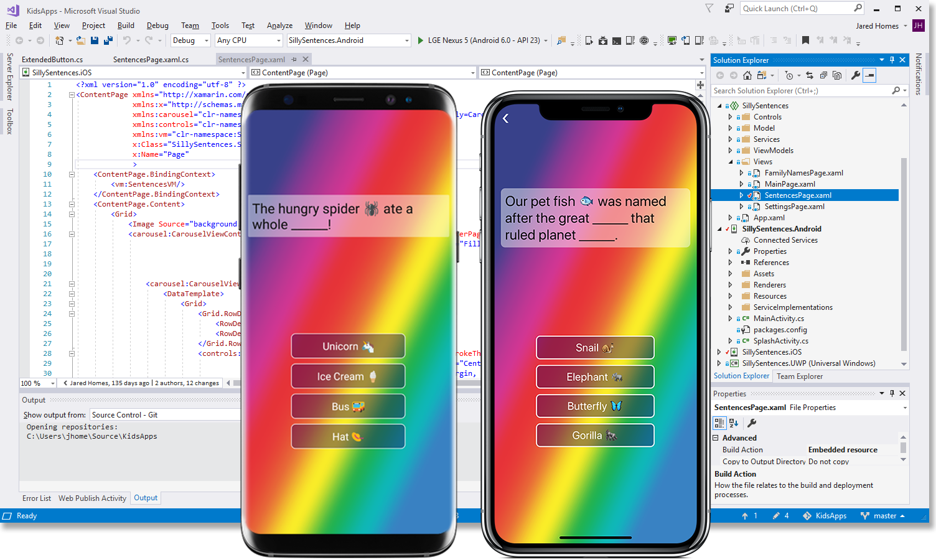
Task: Open the SillySentences.Android startup project dropdown
Action: click(349, 40)
